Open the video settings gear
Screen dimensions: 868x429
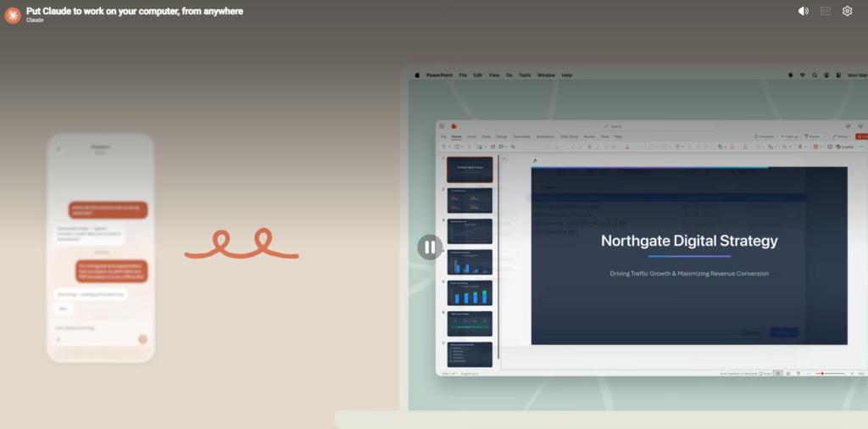click(847, 11)
